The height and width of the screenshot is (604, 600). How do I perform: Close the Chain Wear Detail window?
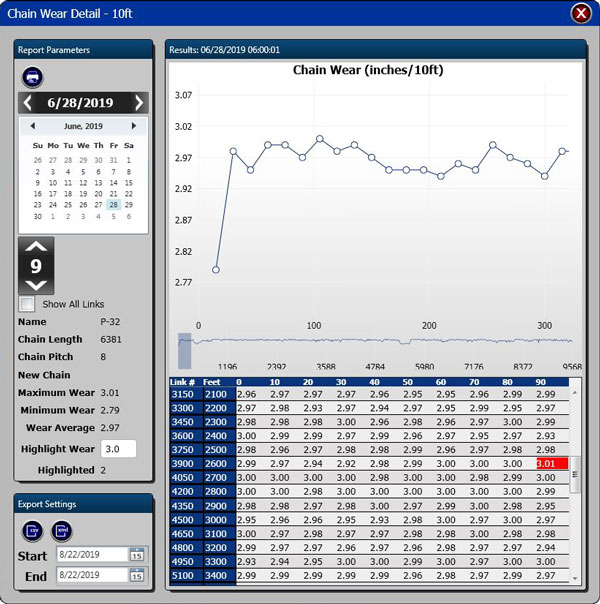(581, 13)
